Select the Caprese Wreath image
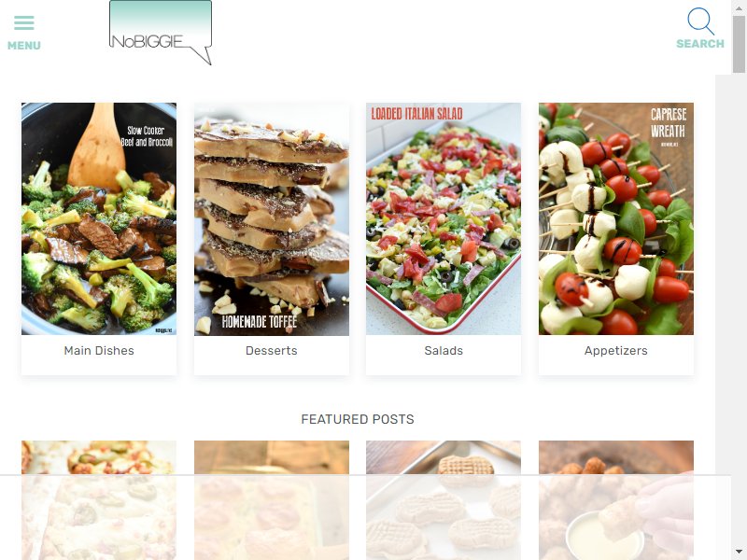 pos(616,218)
